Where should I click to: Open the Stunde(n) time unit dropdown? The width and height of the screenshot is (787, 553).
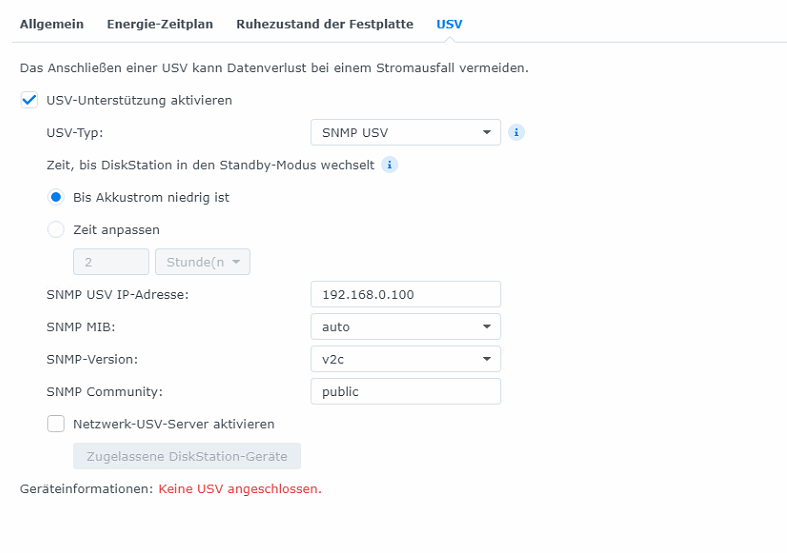[202, 262]
